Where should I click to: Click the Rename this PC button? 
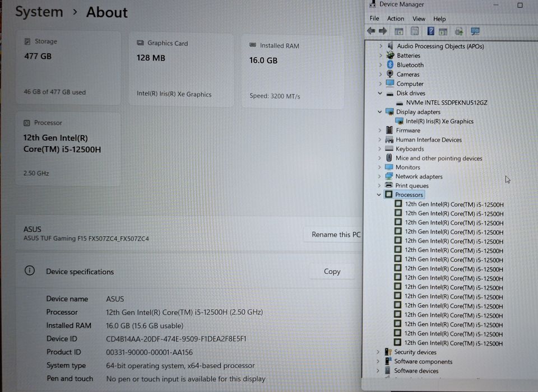333,234
